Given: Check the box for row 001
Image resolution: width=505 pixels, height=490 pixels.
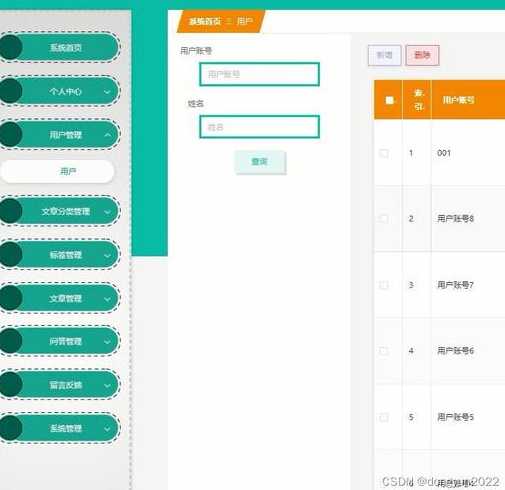Looking at the screenshot, I should pos(384,153).
